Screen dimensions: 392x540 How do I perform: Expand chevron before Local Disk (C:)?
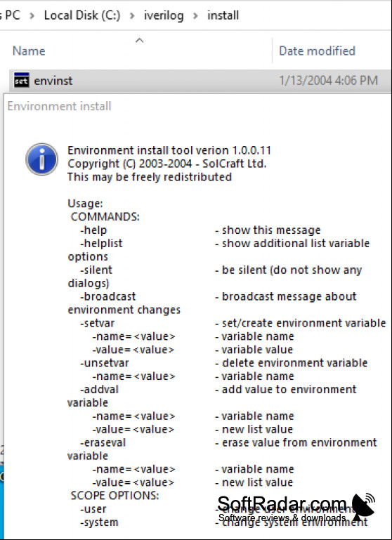click(x=32, y=16)
